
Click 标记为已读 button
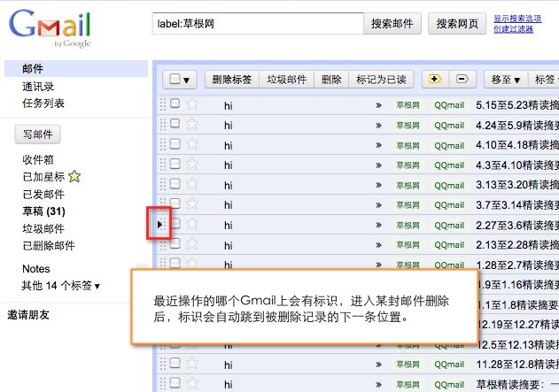[x=381, y=79]
